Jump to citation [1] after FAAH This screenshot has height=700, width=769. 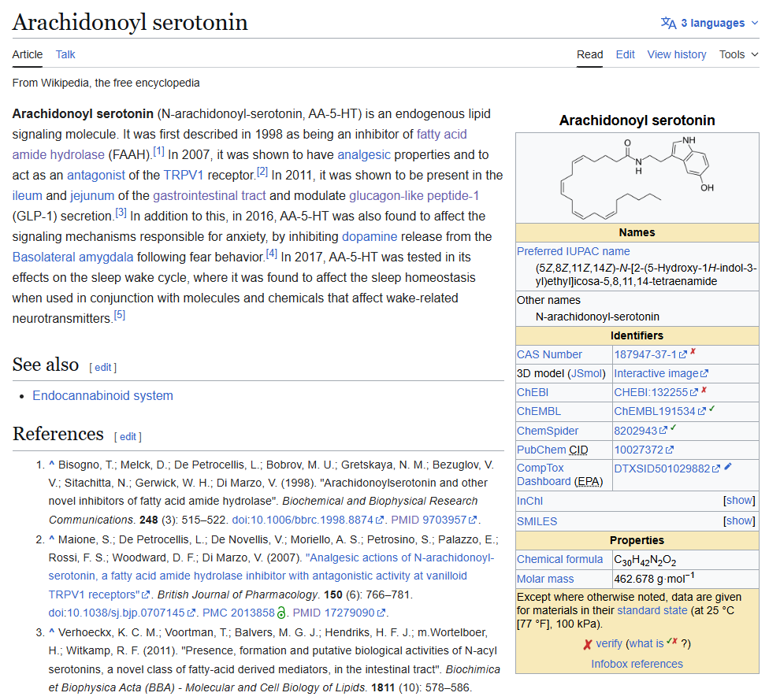pos(159,151)
